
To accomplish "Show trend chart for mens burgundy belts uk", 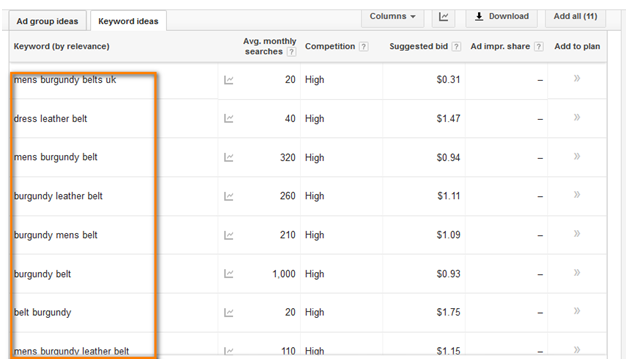I will tap(228, 80).
